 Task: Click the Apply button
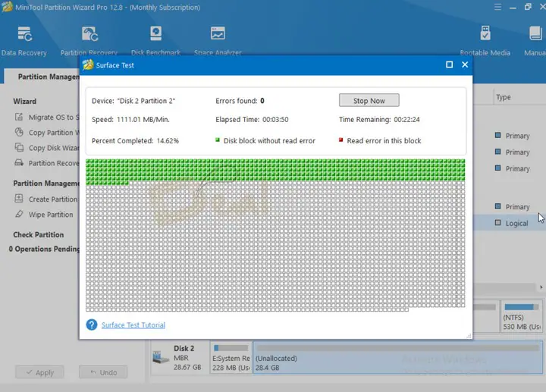(39, 372)
